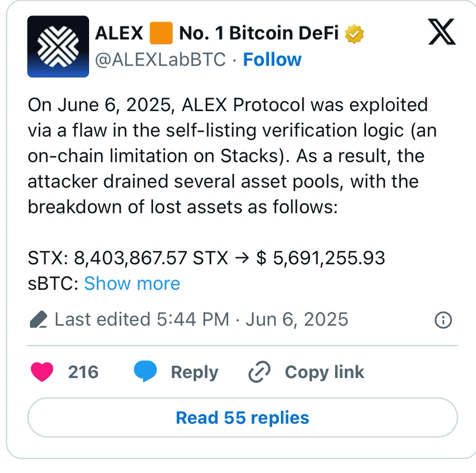This screenshot has height=473, width=476.
Task: Click the chain link copy icon
Action: click(259, 372)
